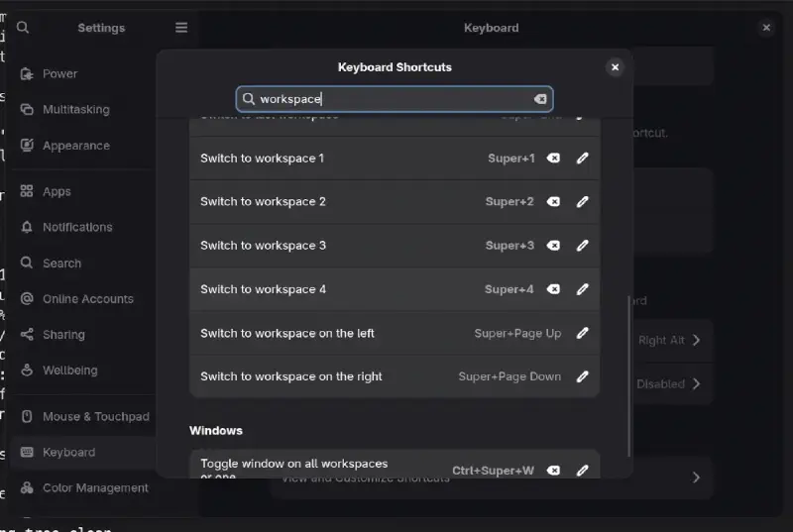The width and height of the screenshot is (793, 532).
Task: Edit the Switch to workspace 1 shortcut
Action: click(x=582, y=159)
